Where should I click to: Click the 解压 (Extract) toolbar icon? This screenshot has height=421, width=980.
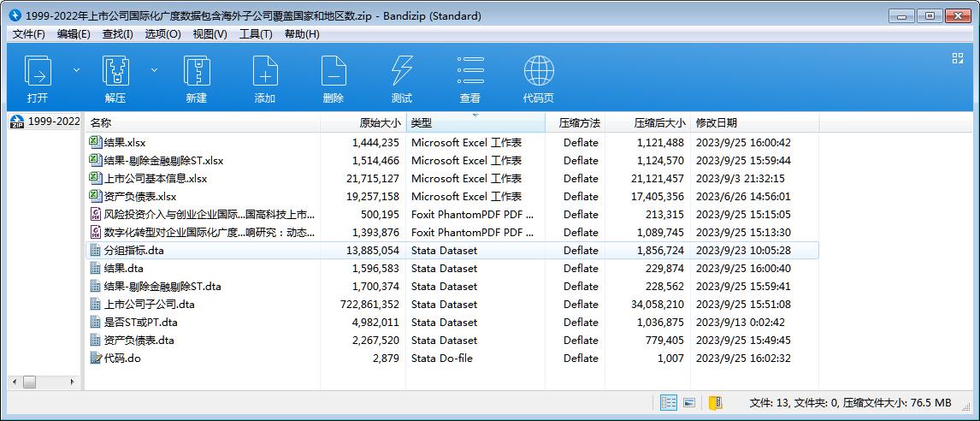115,71
